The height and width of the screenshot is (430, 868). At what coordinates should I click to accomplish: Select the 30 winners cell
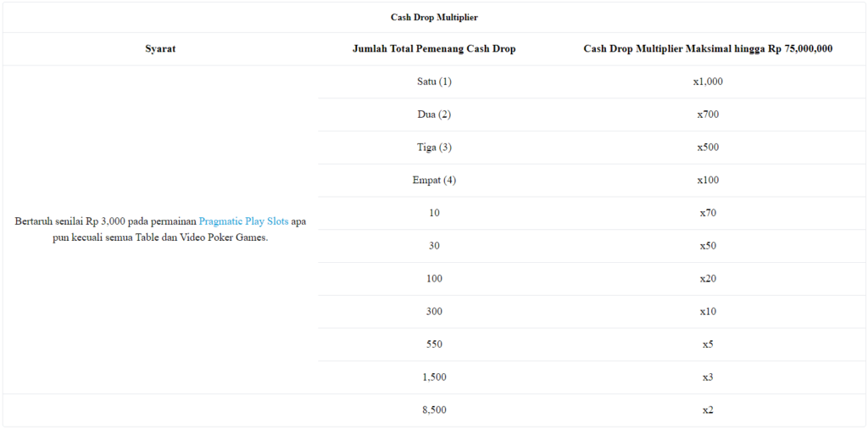coord(434,245)
